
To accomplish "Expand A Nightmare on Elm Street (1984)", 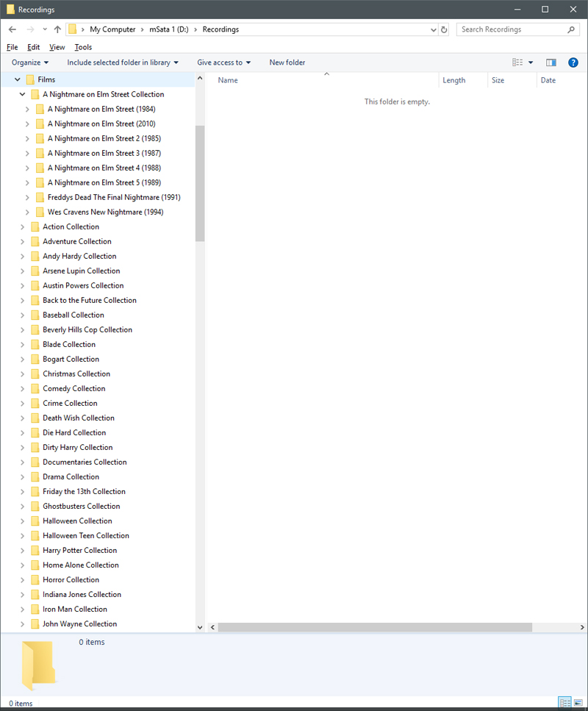I will (27, 110).
